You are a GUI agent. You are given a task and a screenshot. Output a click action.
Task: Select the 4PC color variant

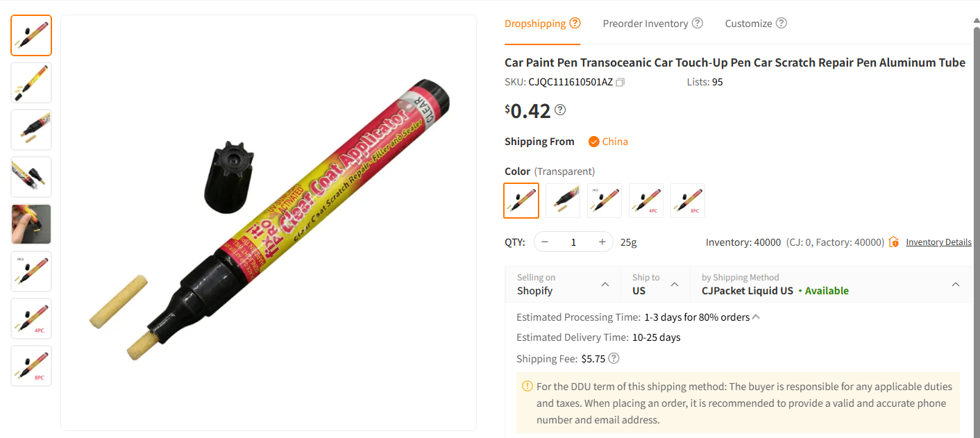645,200
